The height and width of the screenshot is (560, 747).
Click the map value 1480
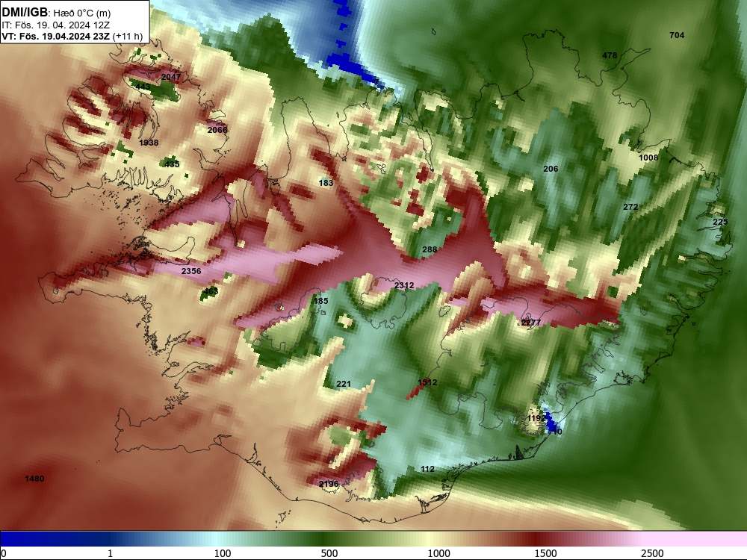(34, 479)
